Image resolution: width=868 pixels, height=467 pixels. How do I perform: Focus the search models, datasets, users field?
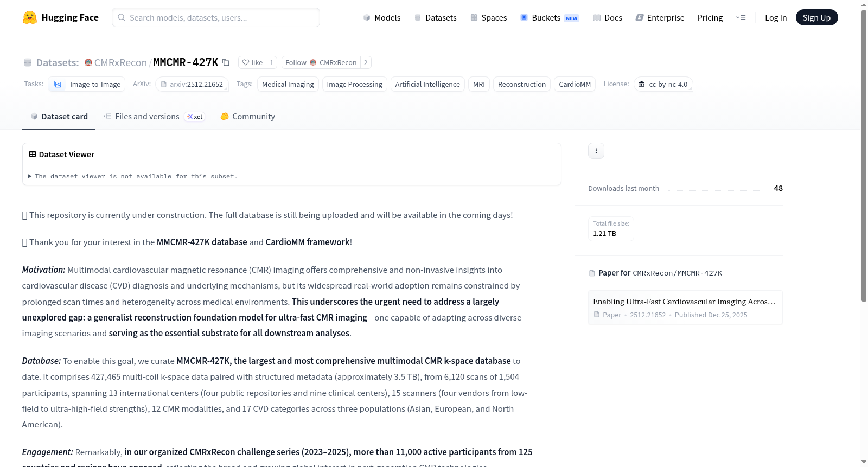coord(216,17)
